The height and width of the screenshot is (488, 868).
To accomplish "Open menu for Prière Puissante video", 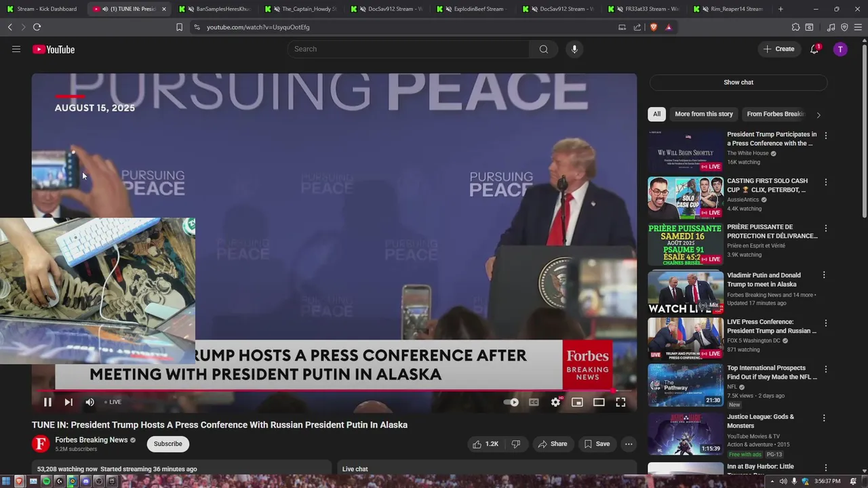I will click(x=825, y=228).
